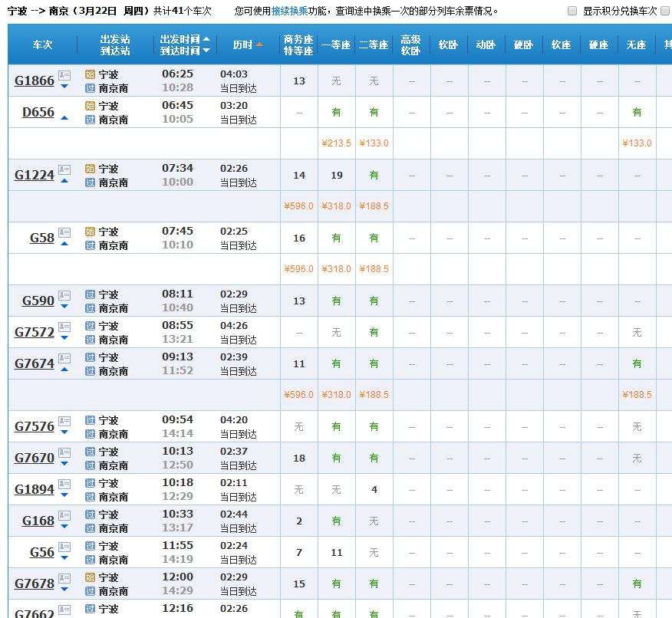The image size is (672, 618).
Task: Open the ID card icon next to G7670
Action: [x=64, y=452]
